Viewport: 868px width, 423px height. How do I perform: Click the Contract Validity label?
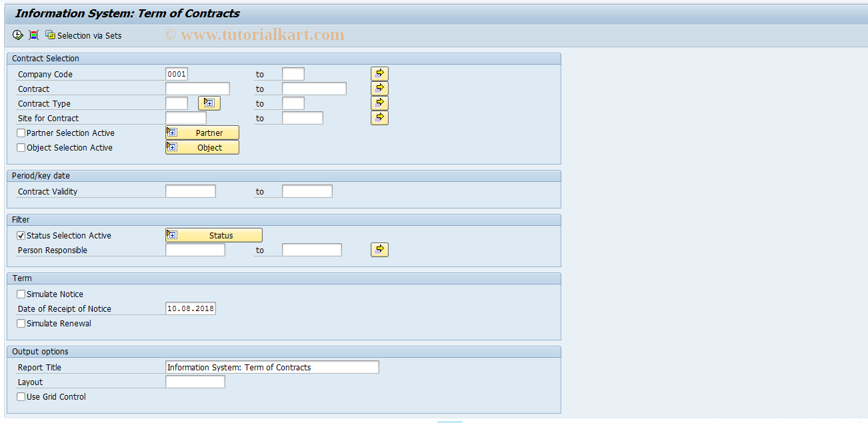coord(48,192)
